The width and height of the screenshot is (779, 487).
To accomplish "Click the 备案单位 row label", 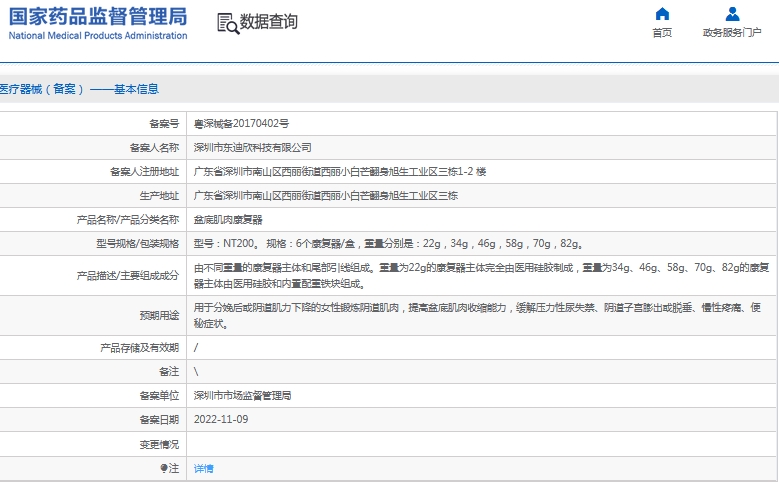I will (x=159, y=396).
